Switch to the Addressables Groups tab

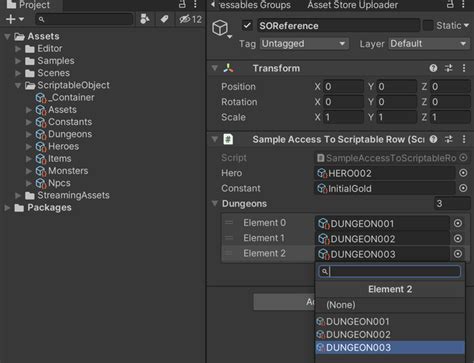pyautogui.click(x=255, y=5)
